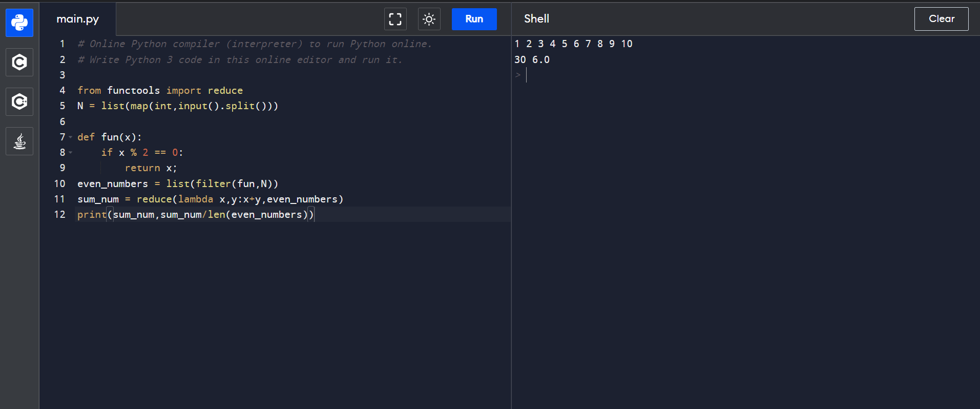Open the C++ compiler from sidebar
The height and width of the screenshot is (409, 980).
(19, 101)
